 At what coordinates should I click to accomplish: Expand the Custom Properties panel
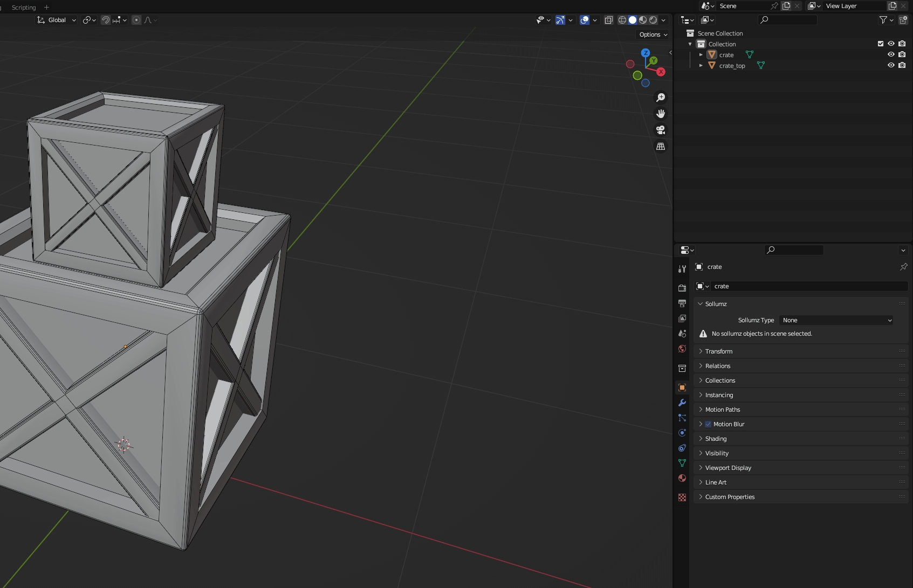[x=730, y=497]
